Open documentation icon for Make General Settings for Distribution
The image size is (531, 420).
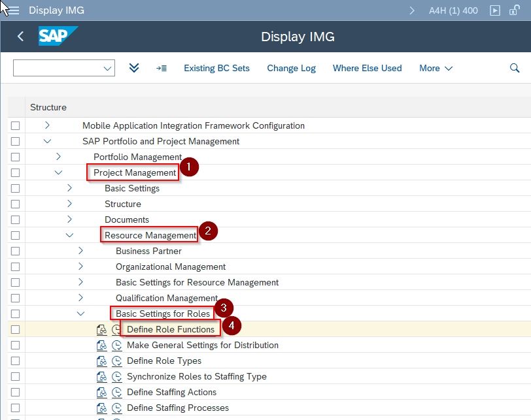(101, 345)
